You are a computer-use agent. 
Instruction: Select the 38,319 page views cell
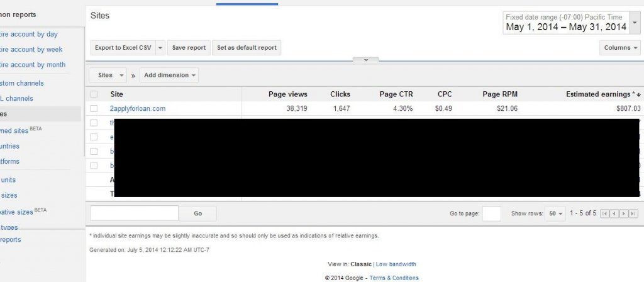[297, 108]
